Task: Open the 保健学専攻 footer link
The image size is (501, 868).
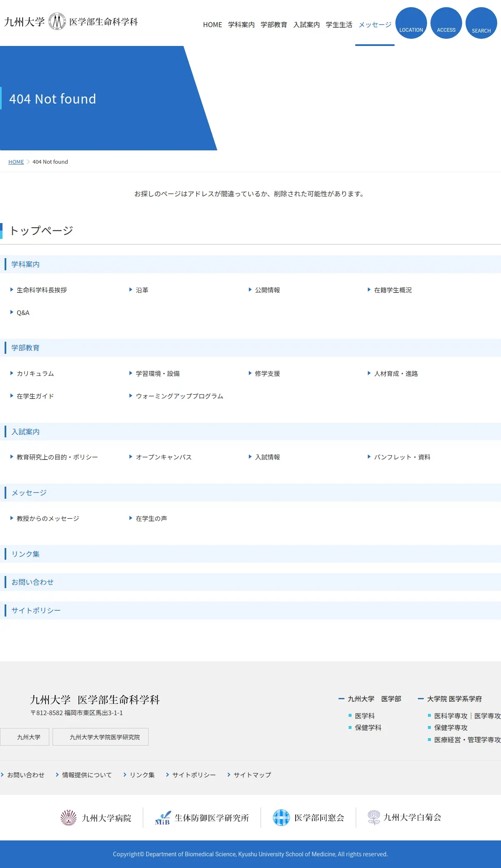Action: coord(451,728)
